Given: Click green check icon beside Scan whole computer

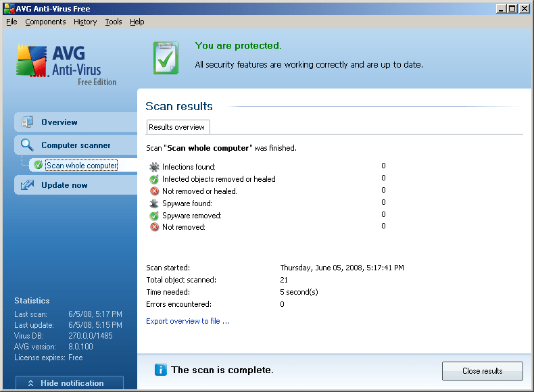Looking at the screenshot, I should tap(38, 165).
